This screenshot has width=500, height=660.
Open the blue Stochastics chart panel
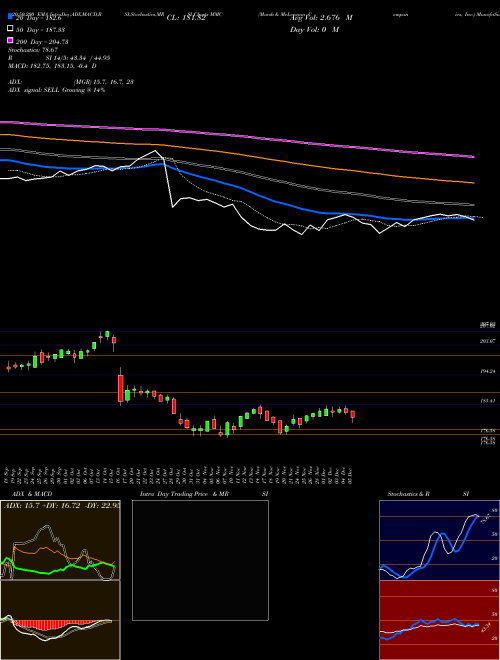(439, 540)
